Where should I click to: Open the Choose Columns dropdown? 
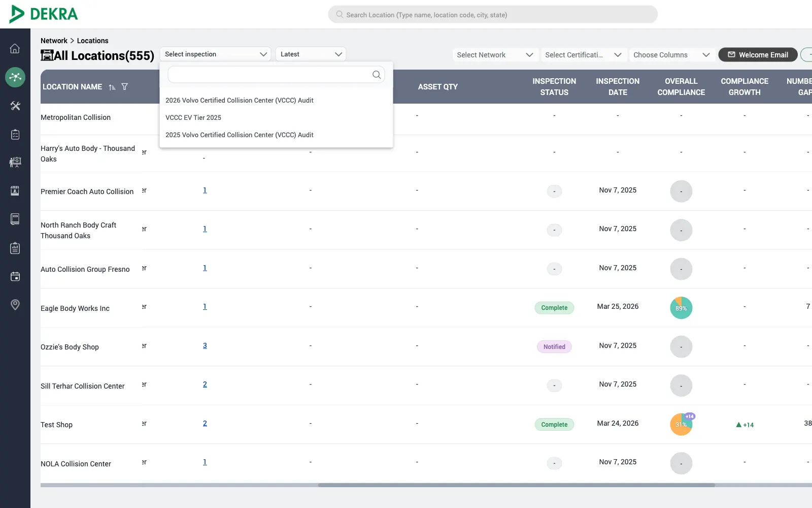pos(672,55)
